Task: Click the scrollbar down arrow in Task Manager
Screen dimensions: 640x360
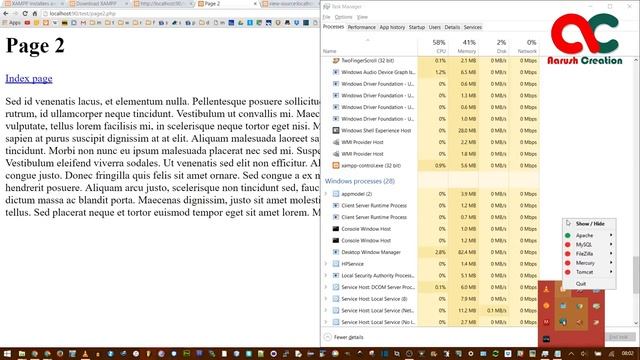Action: 636,323
